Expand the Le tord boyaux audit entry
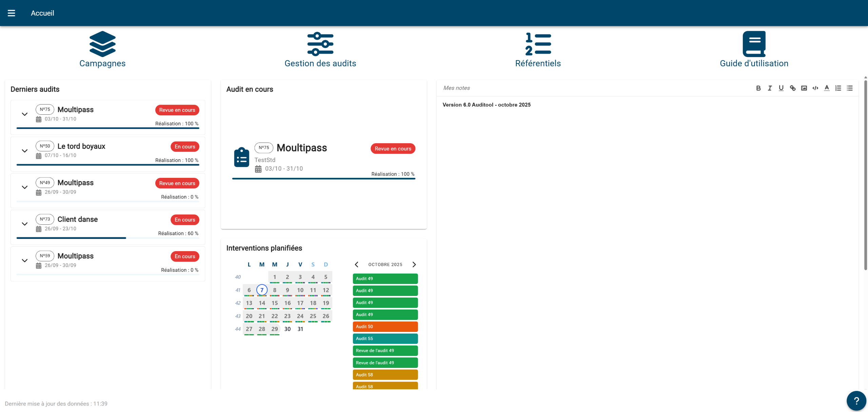The width and height of the screenshot is (868, 412). pos(25,151)
